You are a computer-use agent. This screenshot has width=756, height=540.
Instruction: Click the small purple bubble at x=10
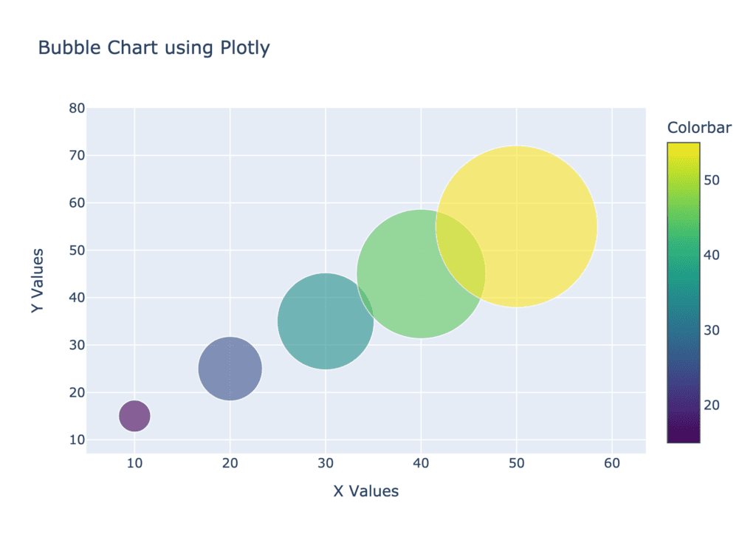point(134,415)
